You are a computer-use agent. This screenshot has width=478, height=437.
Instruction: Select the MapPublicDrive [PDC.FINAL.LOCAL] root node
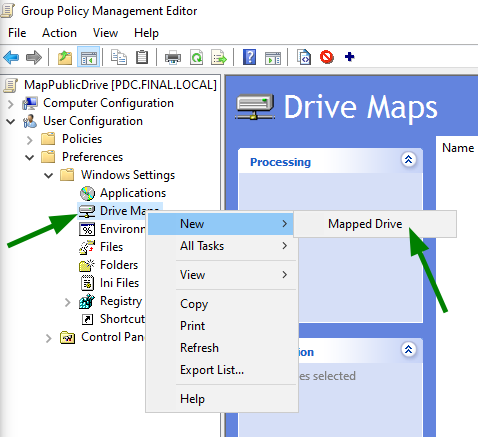(120, 85)
